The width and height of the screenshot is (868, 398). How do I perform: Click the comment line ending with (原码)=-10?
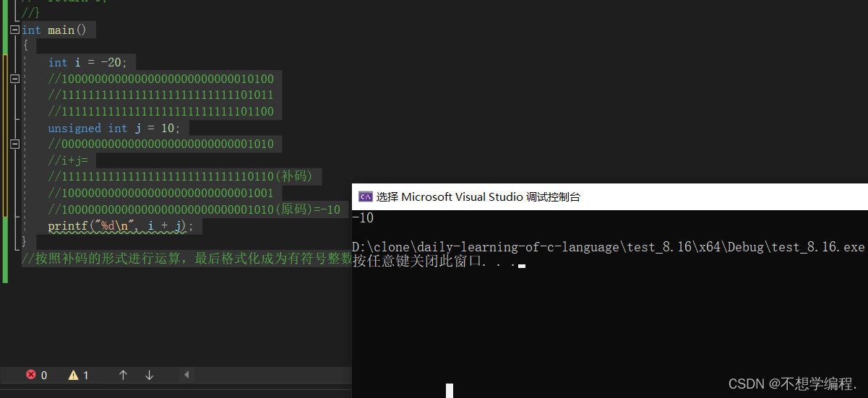tap(194, 210)
